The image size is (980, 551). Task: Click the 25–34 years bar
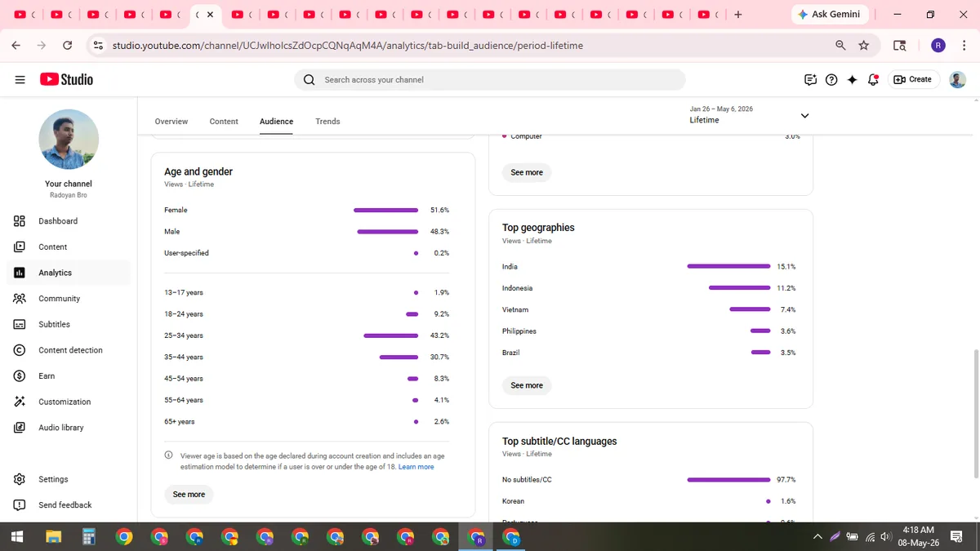390,335
